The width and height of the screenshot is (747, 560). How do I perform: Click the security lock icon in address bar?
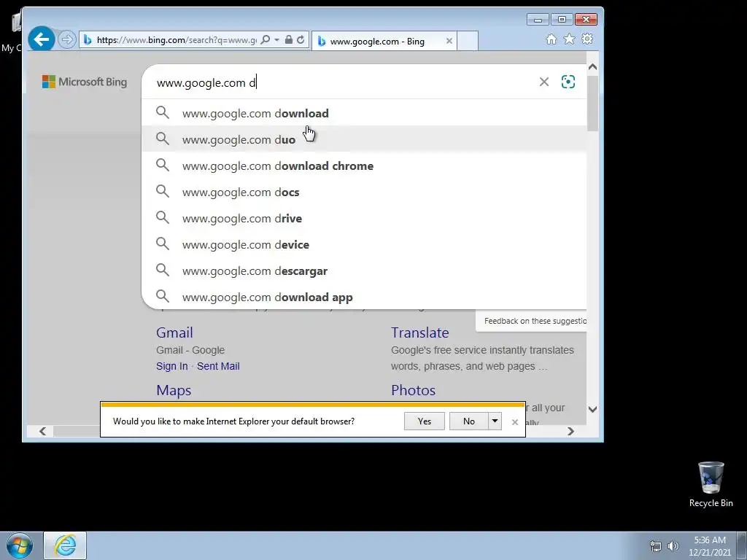[x=288, y=39]
